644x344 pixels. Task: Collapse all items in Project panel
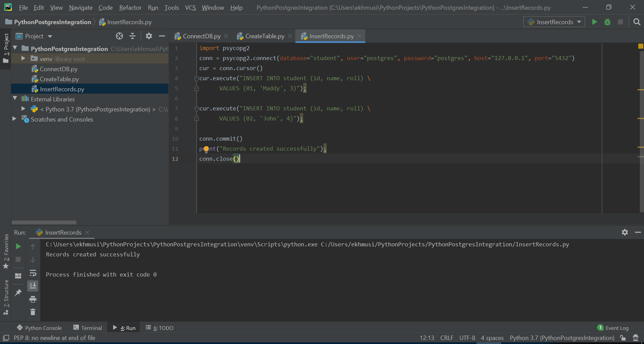[x=132, y=36]
